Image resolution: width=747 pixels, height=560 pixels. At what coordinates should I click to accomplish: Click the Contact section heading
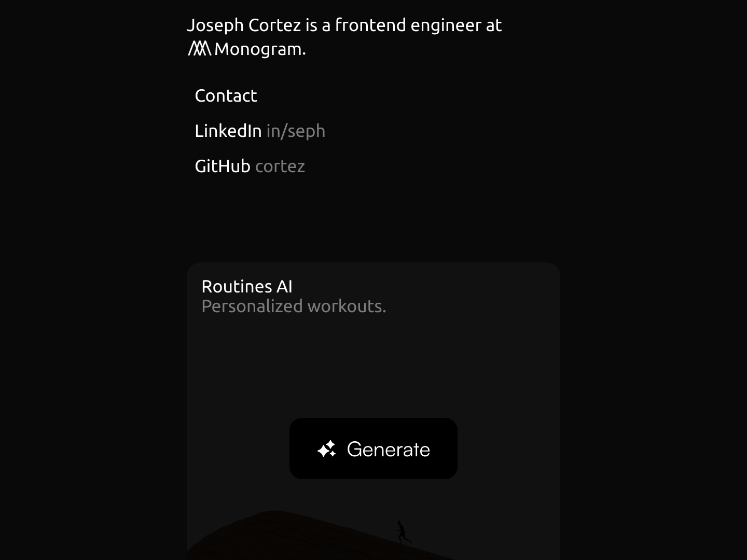coord(226,96)
